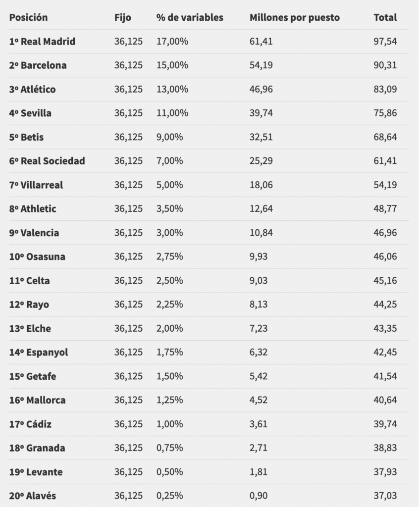Select the 5º Betis team name
The width and height of the screenshot is (420, 507).
(x=26, y=137)
